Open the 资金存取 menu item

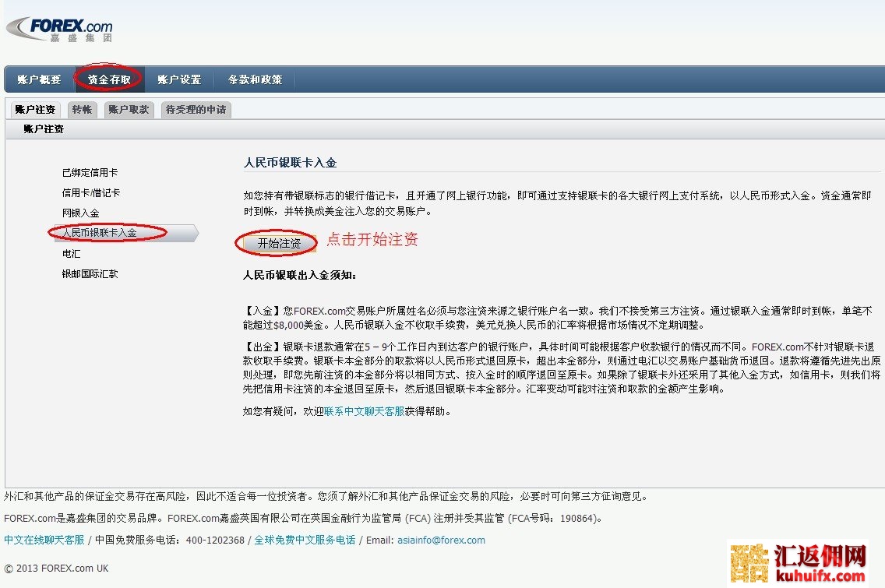pos(109,79)
